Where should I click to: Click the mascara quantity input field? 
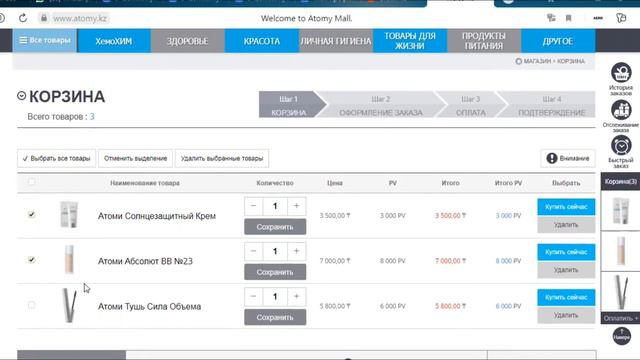tap(275, 296)
